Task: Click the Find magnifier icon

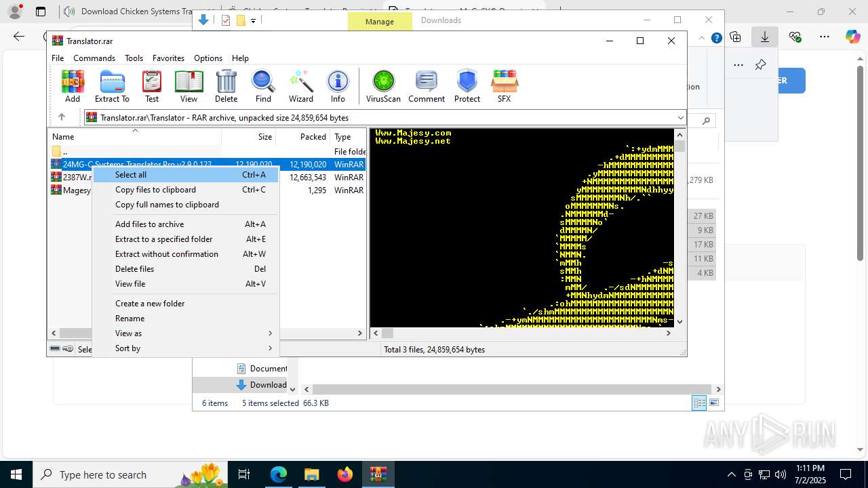Action: [263, 86]
